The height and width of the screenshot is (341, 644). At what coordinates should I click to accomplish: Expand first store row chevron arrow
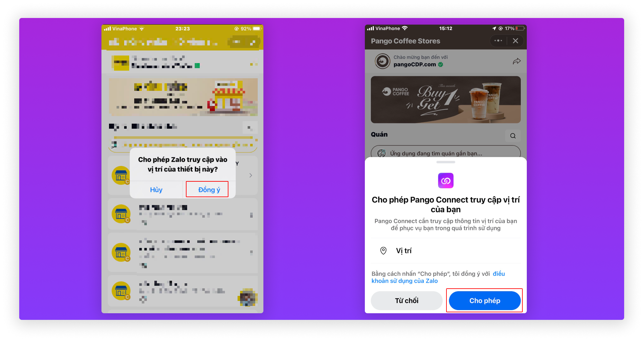pyautogui.click(x=251, y=175)
